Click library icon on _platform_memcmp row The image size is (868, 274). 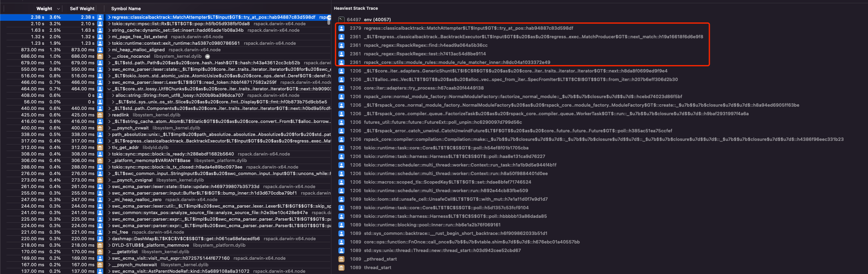100,160
